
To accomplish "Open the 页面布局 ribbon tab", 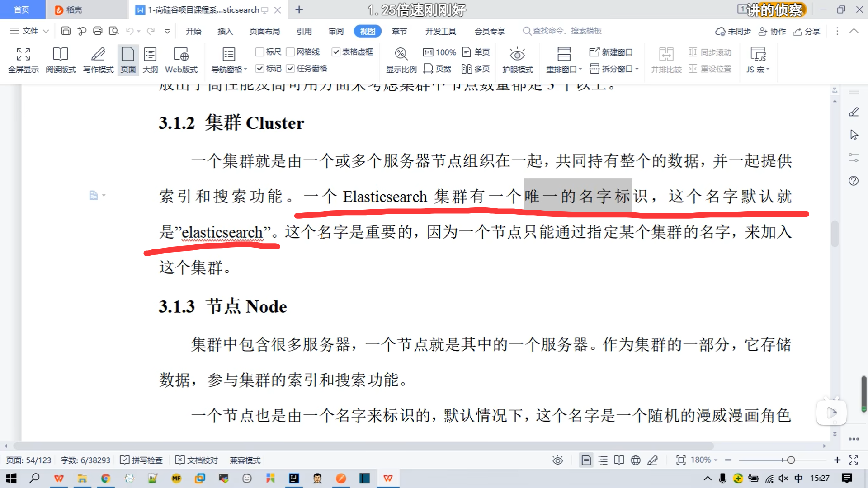I will click(264, 31).
